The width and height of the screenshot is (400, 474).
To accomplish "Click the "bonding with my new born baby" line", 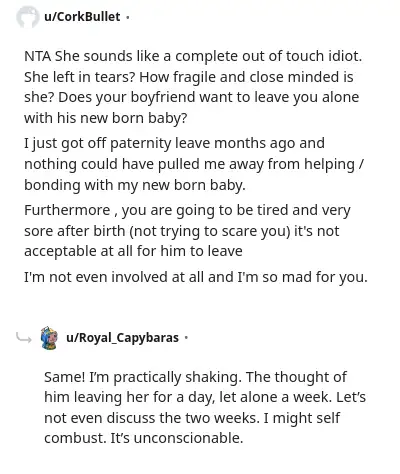I will pyautogui.click(x=135, y=185).
